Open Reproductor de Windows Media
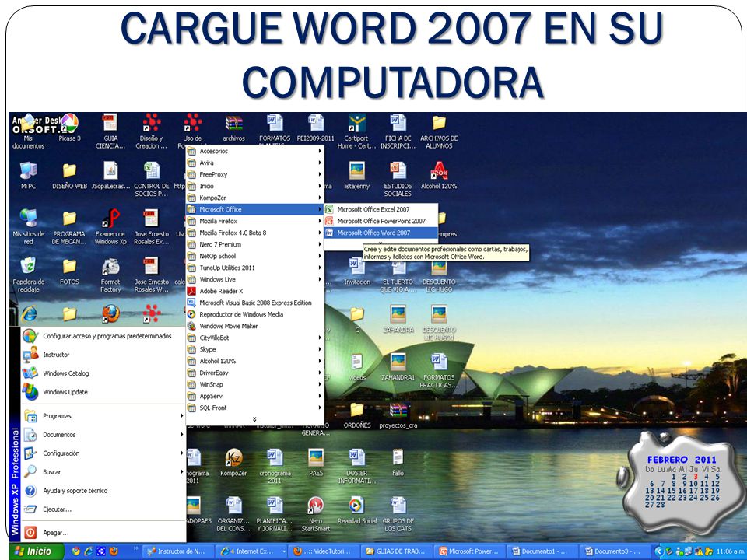747x560 pixels. (254, 314)
